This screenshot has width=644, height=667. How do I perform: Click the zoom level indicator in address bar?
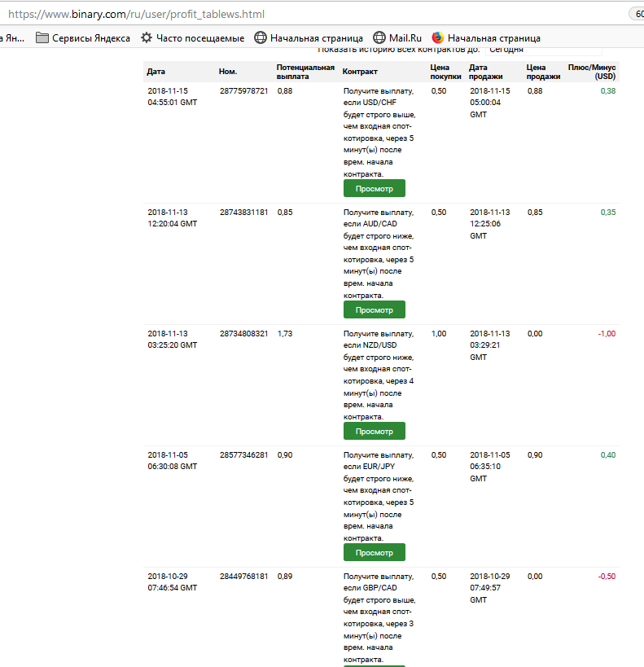point(636,15)
